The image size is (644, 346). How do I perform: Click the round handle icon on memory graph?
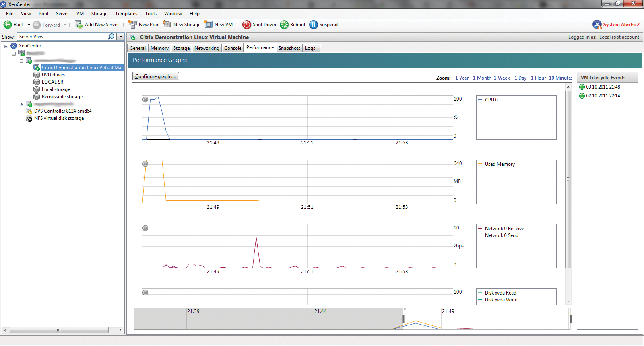(145, 164)
